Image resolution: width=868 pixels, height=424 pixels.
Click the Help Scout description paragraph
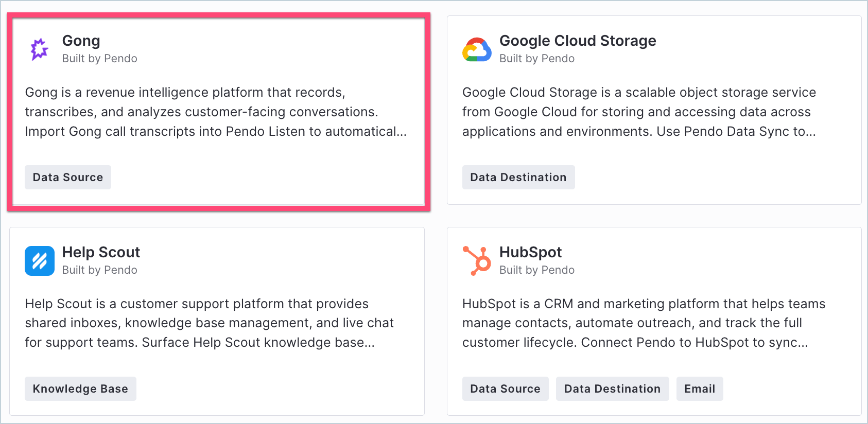tap(210, 323)
